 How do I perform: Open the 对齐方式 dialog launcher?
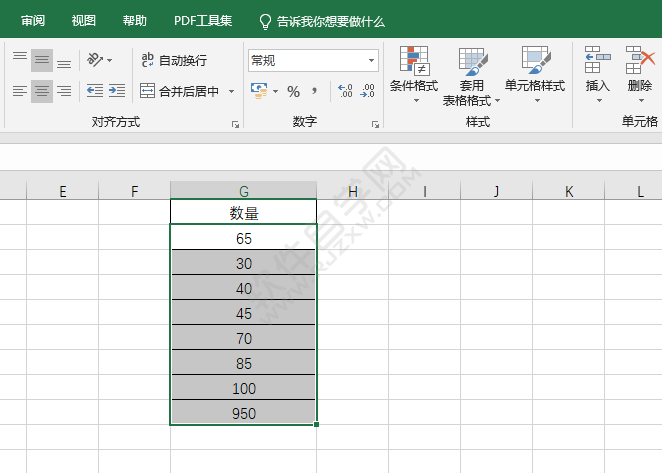coord(236,124)
